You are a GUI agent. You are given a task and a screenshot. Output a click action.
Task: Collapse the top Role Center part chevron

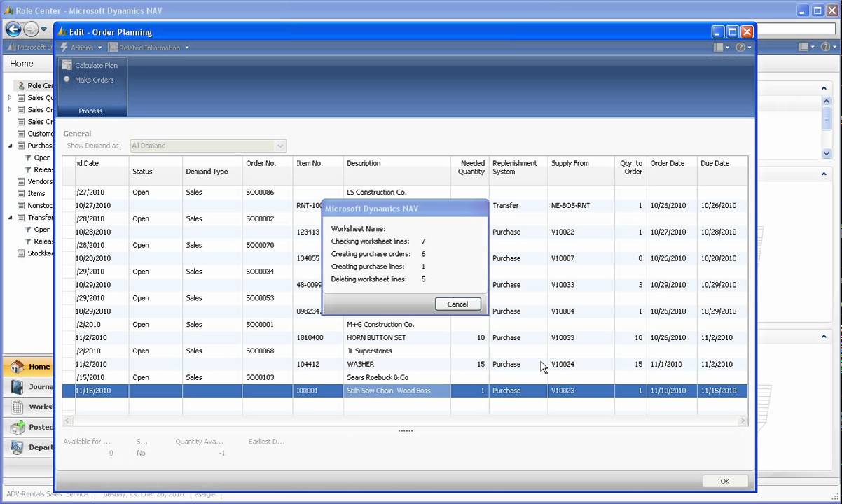824,88
